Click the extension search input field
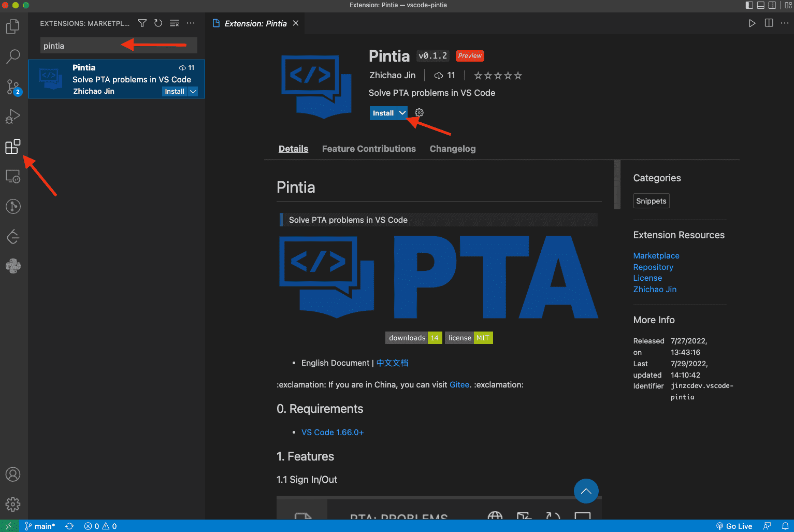The width and height of the screenshot is (794, 532). point(119,46)
